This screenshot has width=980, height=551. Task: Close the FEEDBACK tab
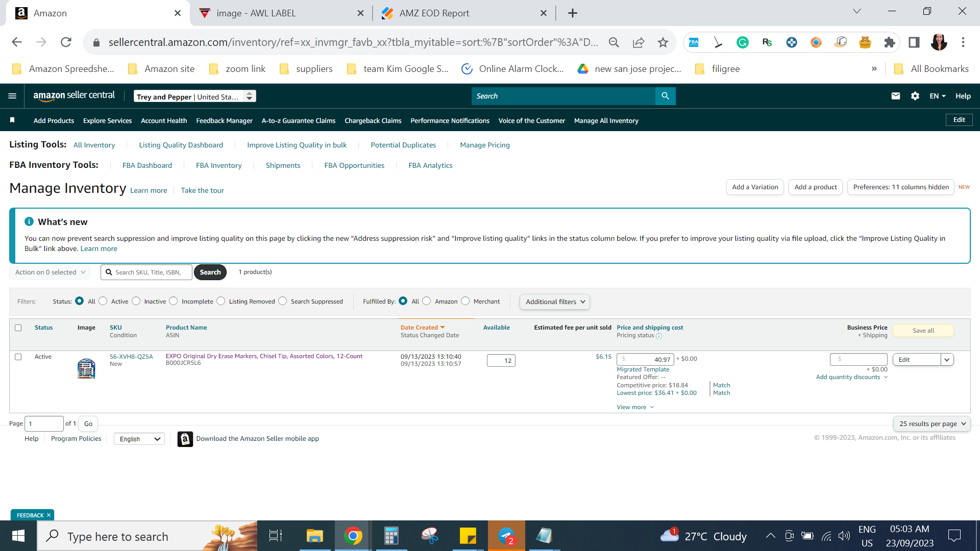48,515
